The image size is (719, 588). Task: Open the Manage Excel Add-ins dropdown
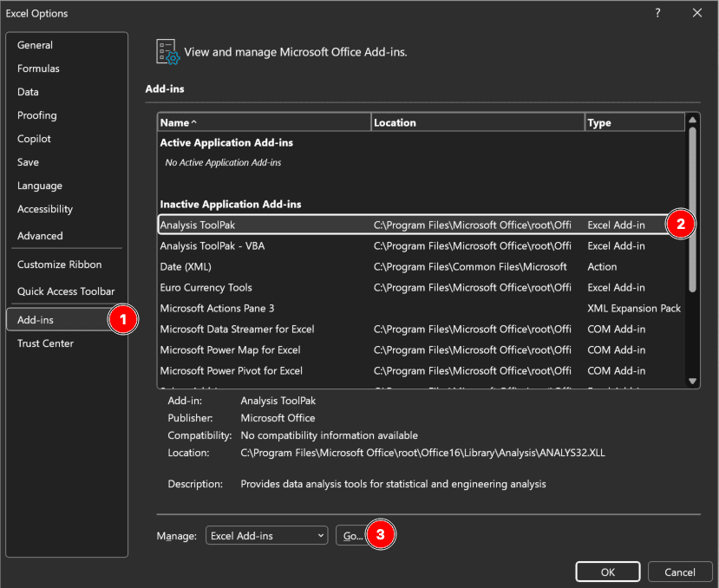point(265,535)
